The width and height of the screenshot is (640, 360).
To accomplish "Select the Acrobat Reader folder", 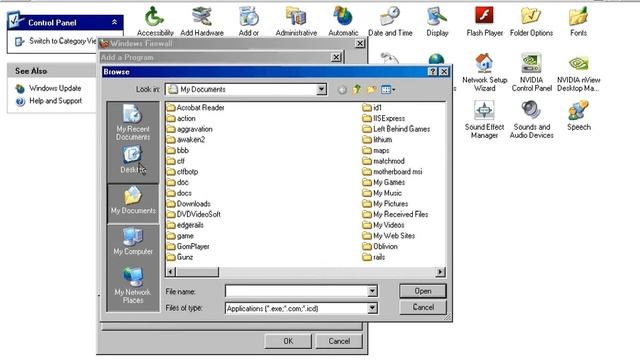I will pyautogui.click(x=196, y=108).
